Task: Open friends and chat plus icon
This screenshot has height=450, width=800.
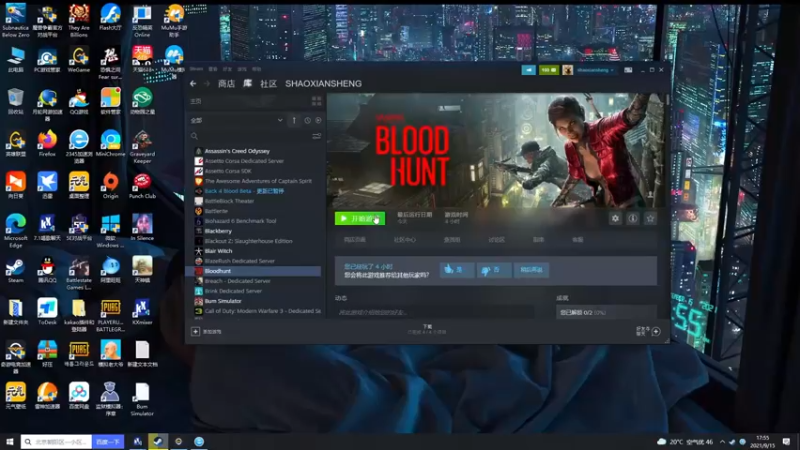Action: click(x=656, y=332)
